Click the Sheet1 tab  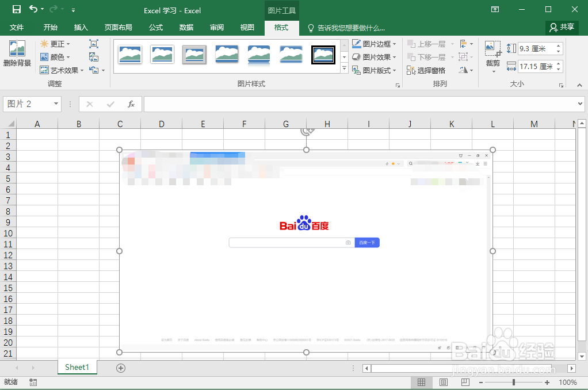77,367
